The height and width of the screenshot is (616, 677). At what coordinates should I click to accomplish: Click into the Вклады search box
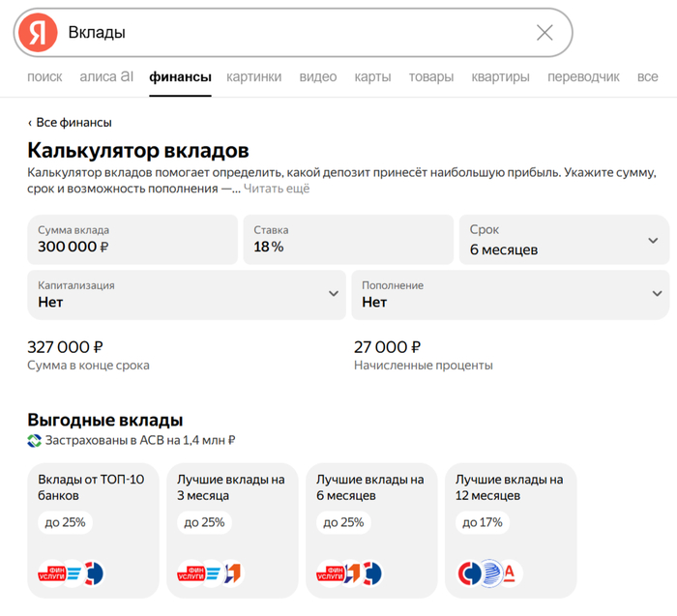pyautogui.click(x=290, y=33)
